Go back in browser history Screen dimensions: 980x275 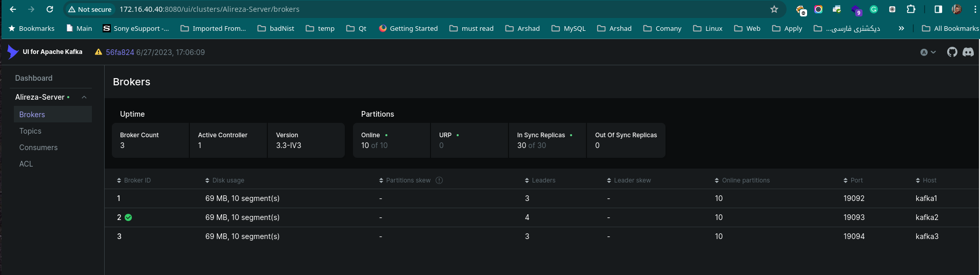[x=13, y=9]
